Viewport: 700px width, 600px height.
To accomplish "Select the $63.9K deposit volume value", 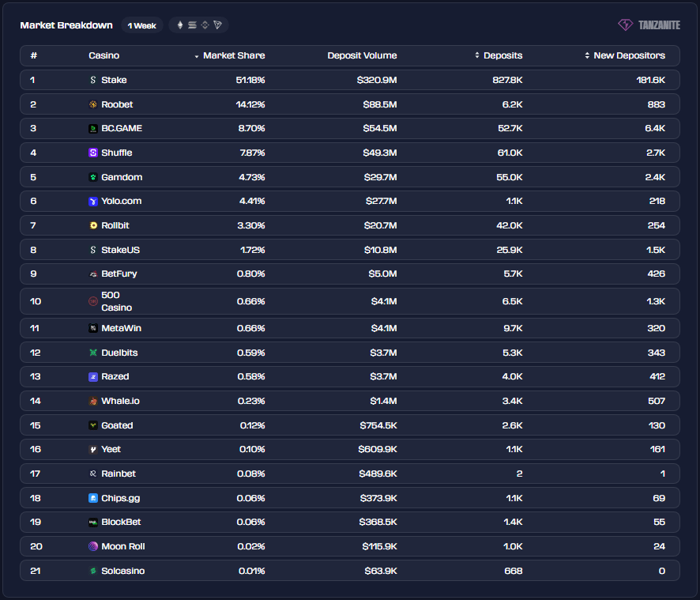I will pyautogui.click(x=381, y=571).
